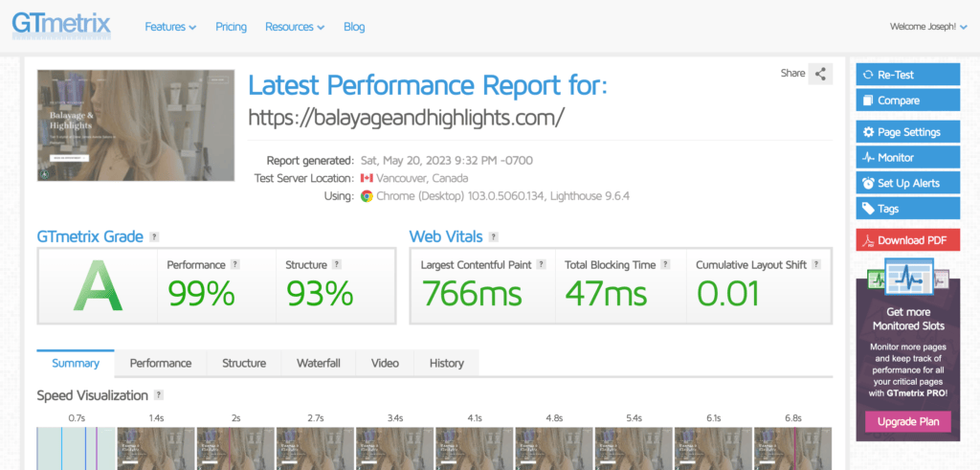Viewport: 980px width, 470px height.
Task: Switch to the Waterfall tab
Action: click(318, 364)
